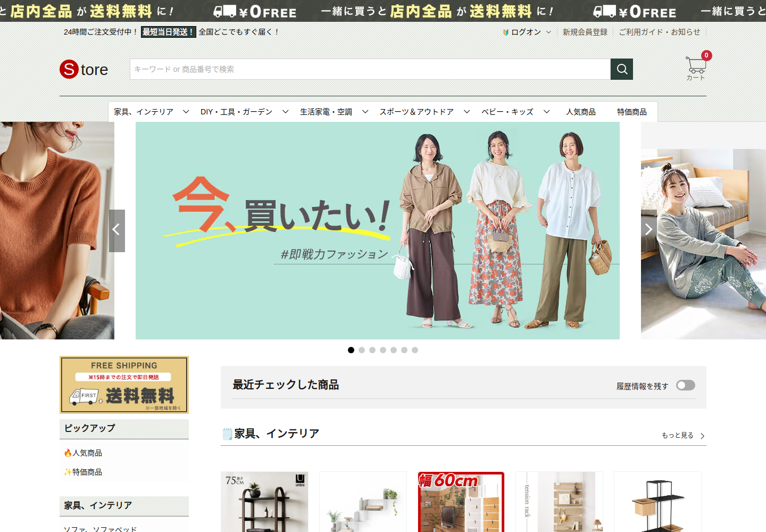Image resolution: width=766 pixels, height=532 pixels.
Task: Open the 75cm black shelf product thumbnail
Action: click(264, 502)
